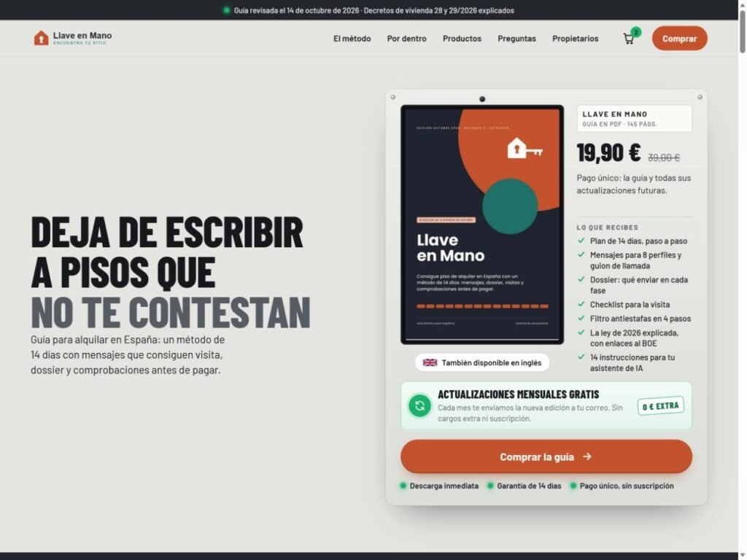The width and height of the screenshot is (747, 560).
Task: Click the circular refresh updates icon
Action: click(419, 405)
